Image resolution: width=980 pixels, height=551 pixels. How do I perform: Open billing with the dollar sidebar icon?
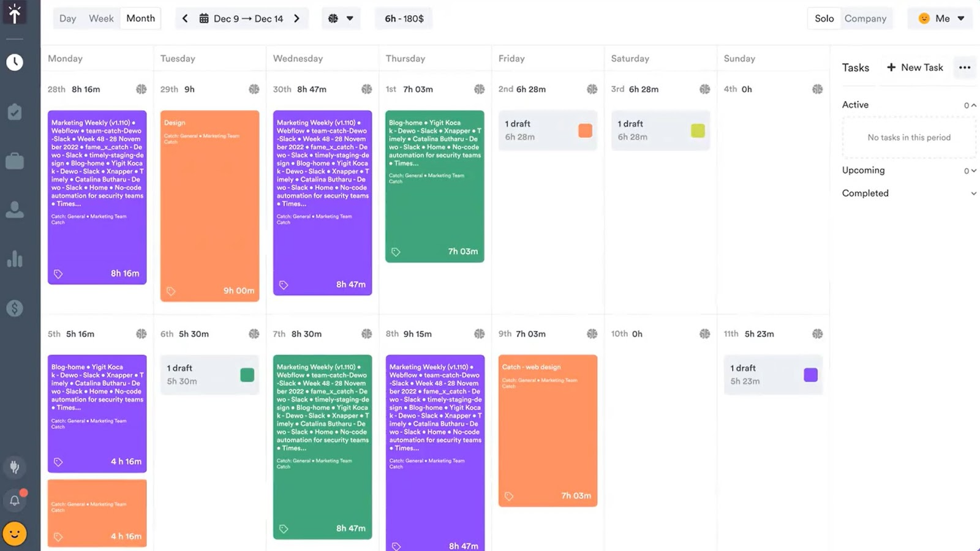pyautogui.click(x=15, y=308)
